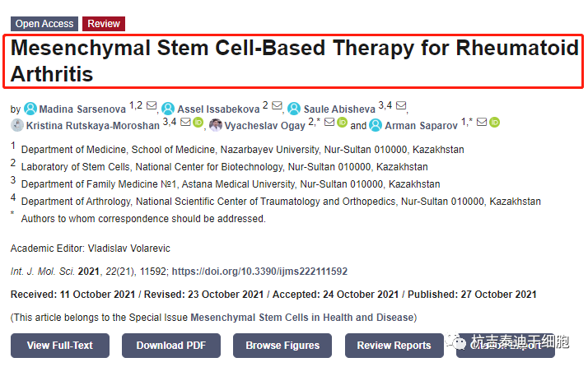Viewport: 588px width, 367px height.
Task: Click Assel Issabekova's profile avatar icon
Action: pyautogui.click(x=168, y=109)
